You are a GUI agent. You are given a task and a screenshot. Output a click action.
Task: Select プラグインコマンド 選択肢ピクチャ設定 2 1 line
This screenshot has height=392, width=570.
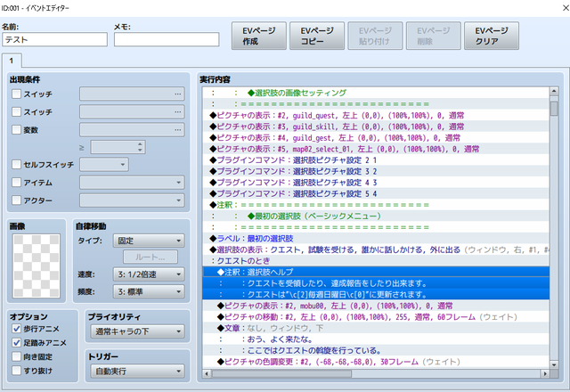click(376, 160)
